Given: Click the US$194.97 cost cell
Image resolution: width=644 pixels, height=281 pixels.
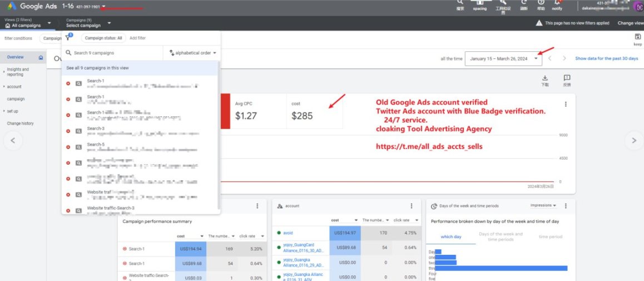Looking at the screenshot, I should 344,233.
